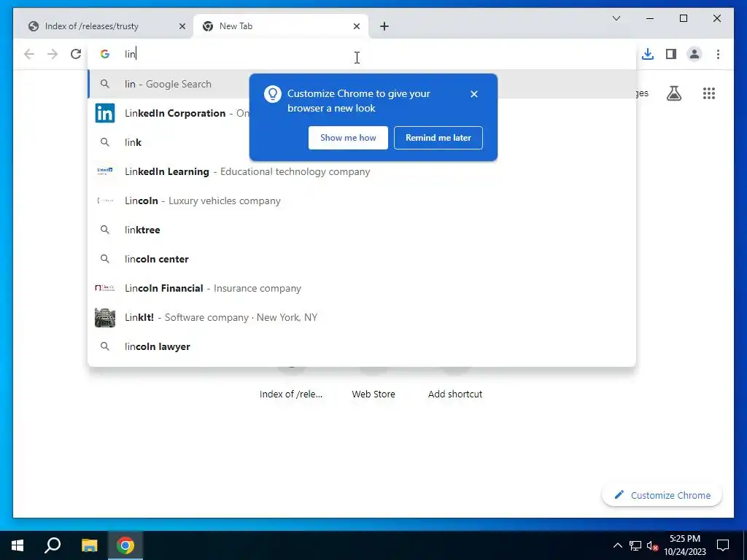The height and width of the screenshot is (560, 747).
Task: Choose Lincoln luxury vehicles suggestion
Action: pos(362,201)
